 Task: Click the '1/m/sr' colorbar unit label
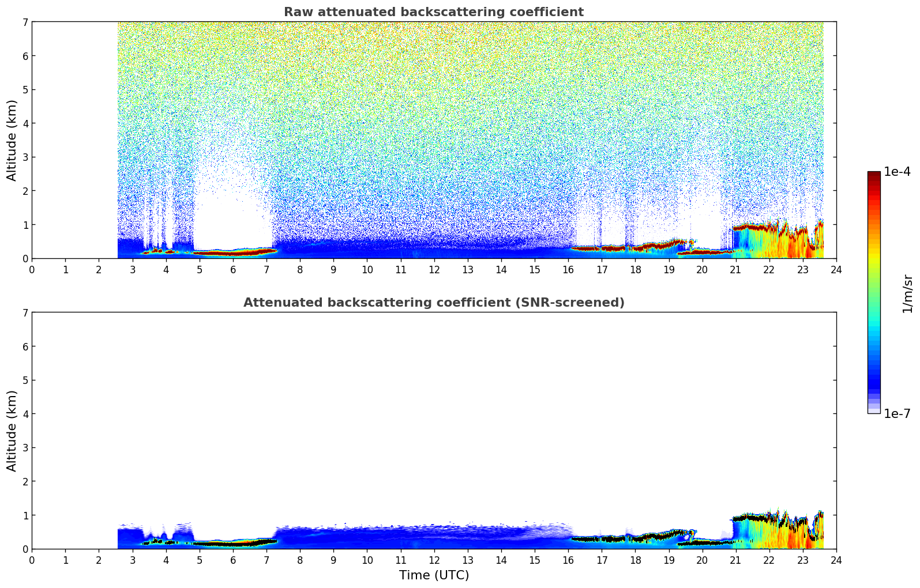908,293
